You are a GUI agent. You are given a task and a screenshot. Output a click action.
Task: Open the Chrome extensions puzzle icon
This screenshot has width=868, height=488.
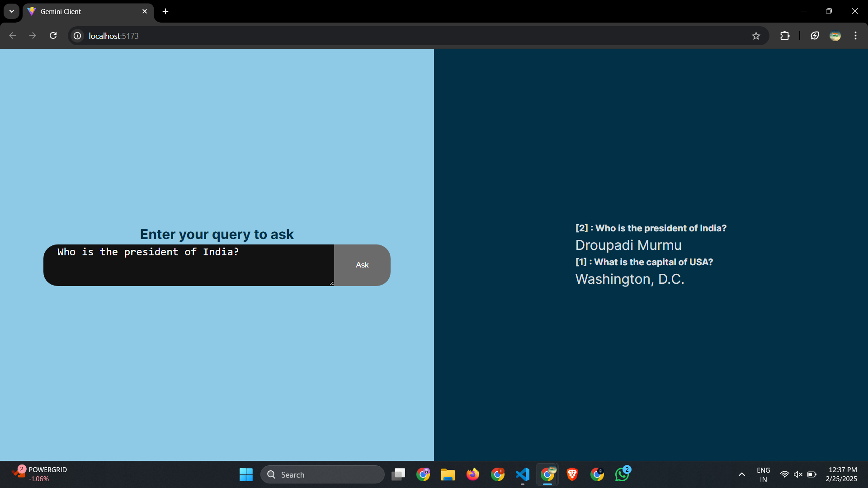[x=785, y=36]
